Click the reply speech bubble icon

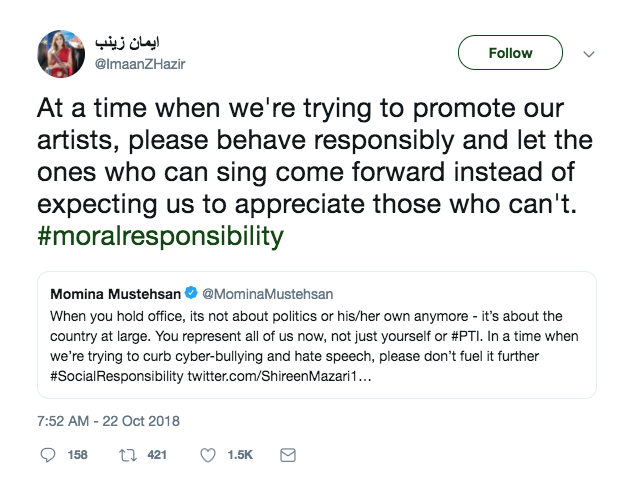(49, 455)
